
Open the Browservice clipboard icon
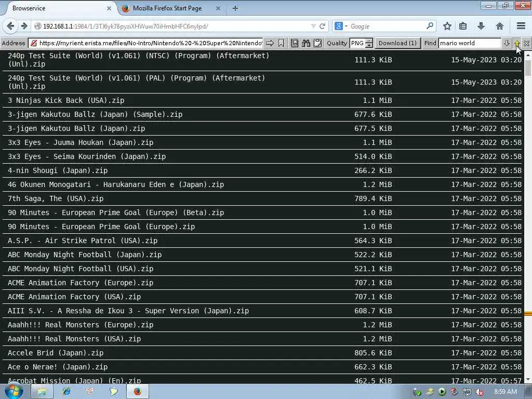pyautogui.click(x=317, y=43)
